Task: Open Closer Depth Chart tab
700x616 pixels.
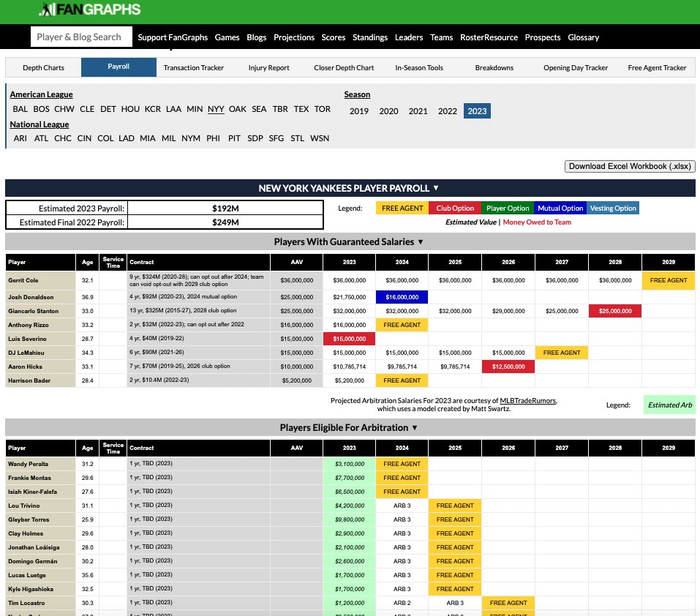Action: pos(344,68)
